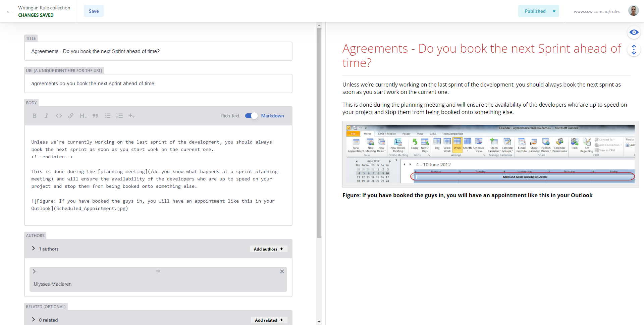Image resolution: width=644 pixels, height=325 pixels.
Task: Click the URI input field
Action: 158,84
